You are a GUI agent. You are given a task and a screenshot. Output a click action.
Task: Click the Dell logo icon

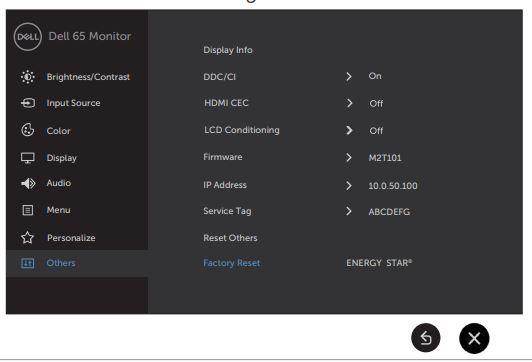(28, 37)
